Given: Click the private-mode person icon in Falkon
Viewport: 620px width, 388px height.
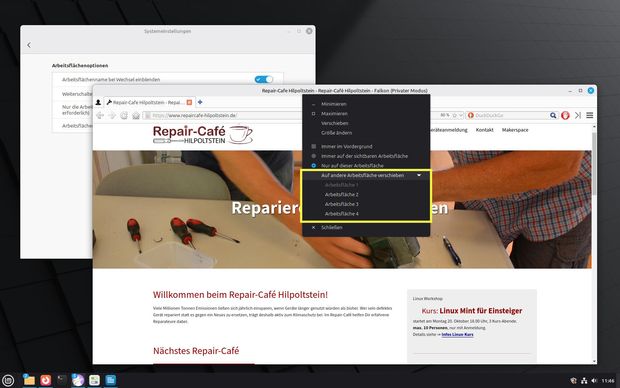Looking at the screenshot, I should (98, 102).
